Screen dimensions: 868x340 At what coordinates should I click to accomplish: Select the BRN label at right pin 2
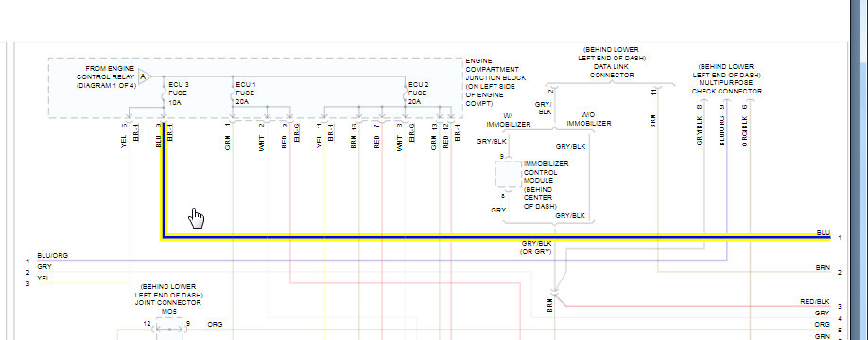[824, 267]
